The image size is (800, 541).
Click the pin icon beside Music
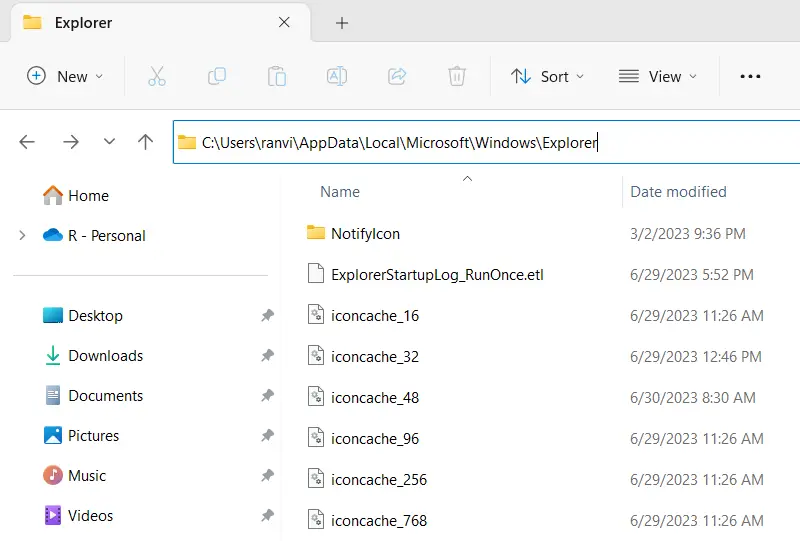pyautogui.click(x=267, y=475)
